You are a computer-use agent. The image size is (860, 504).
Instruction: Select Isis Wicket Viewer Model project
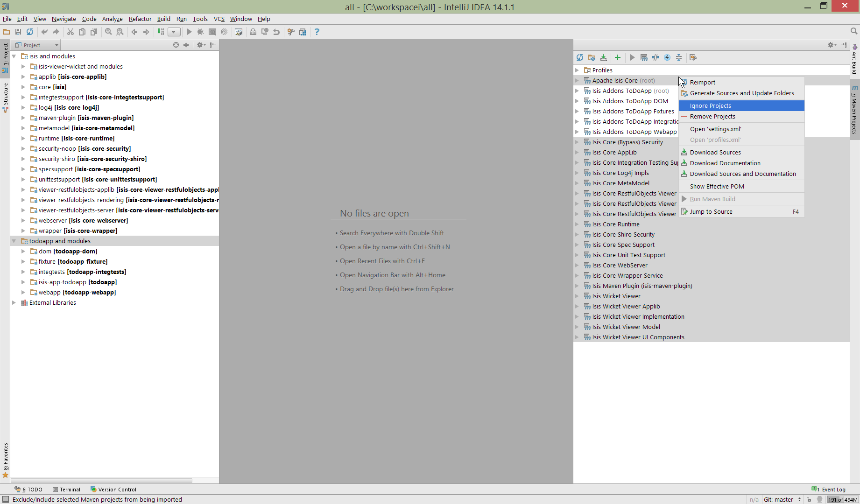(x=626, y=327)
